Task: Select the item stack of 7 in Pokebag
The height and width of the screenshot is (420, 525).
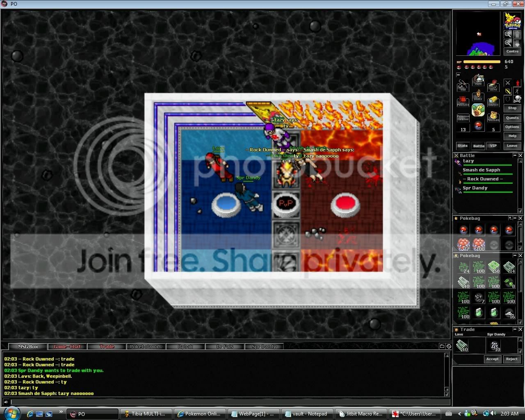Action: tap(479, 298)
